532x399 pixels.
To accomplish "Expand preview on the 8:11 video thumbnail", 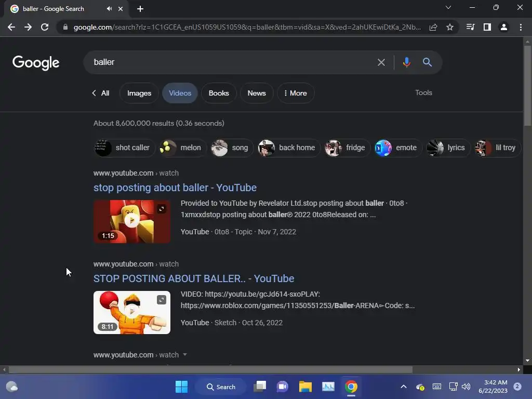I will [x=162, y=300].
